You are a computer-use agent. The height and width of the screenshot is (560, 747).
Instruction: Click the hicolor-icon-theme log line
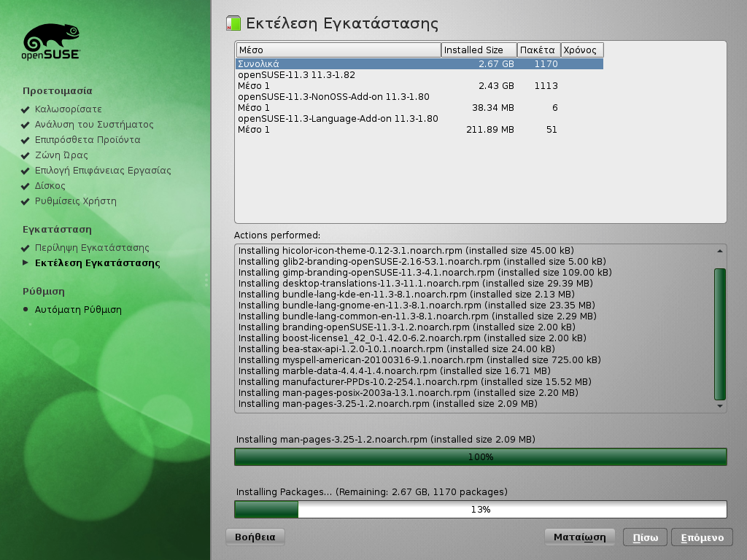[x=406, y=251]
